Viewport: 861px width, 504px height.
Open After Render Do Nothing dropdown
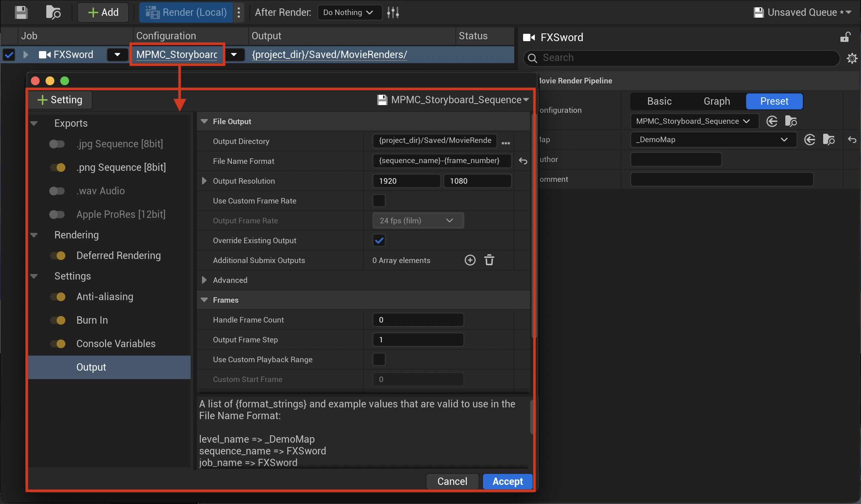(x=349, y=12)
